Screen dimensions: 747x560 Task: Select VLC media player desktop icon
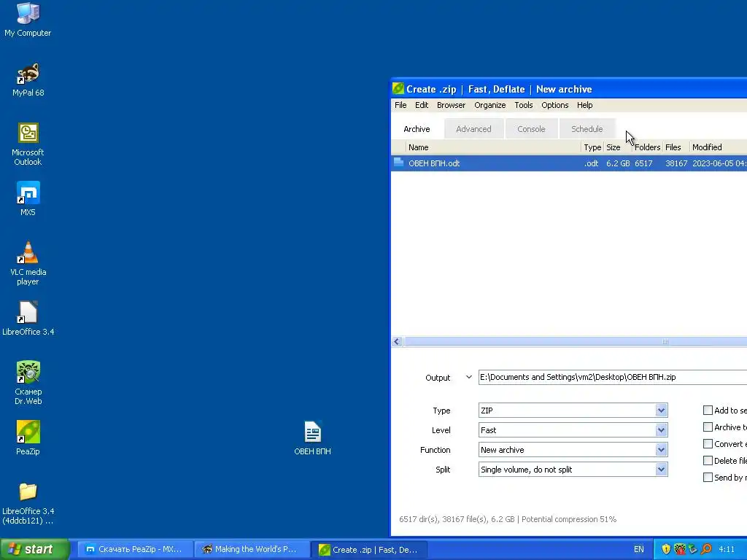pyautogui.click(x=28, y=263)
